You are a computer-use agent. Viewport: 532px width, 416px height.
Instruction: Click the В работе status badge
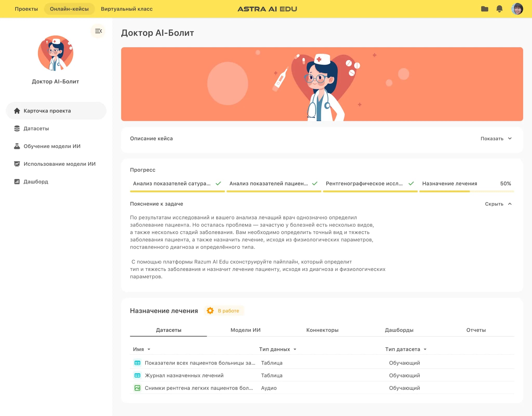coord(224,311)
